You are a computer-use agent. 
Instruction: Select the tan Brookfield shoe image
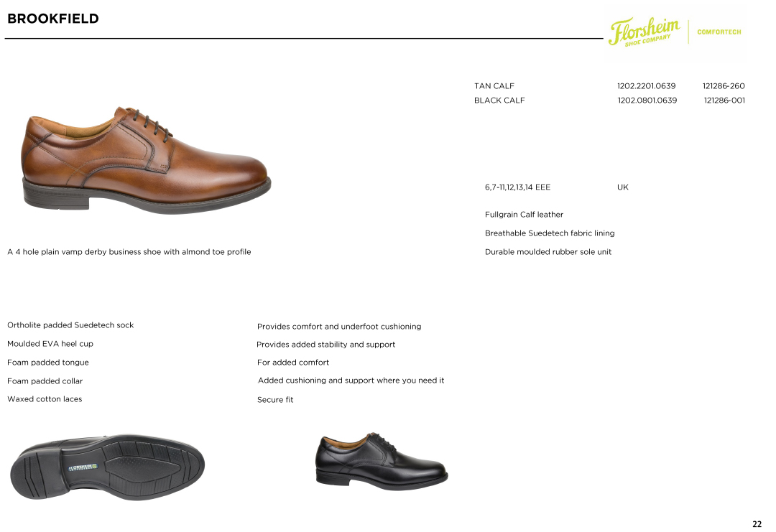click(147, 159)
